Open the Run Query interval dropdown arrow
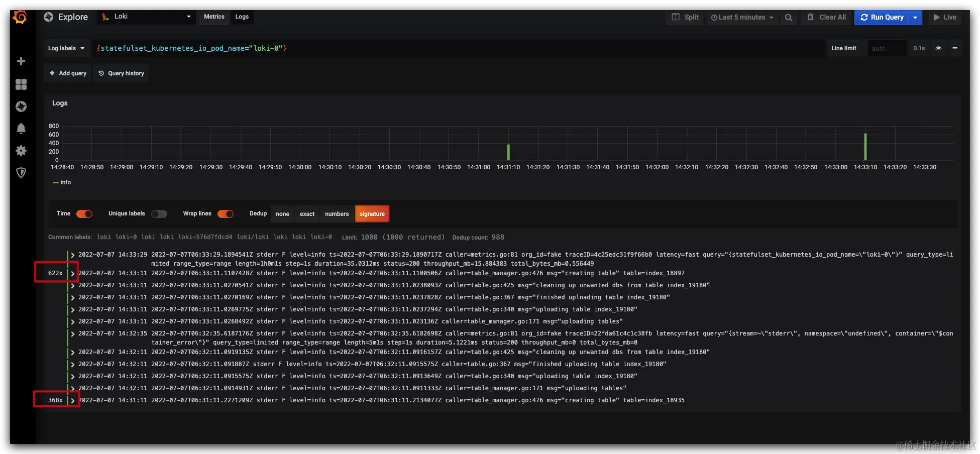This screenshot has width=980, height=454. pyautogui.click(x=915, y=17)
